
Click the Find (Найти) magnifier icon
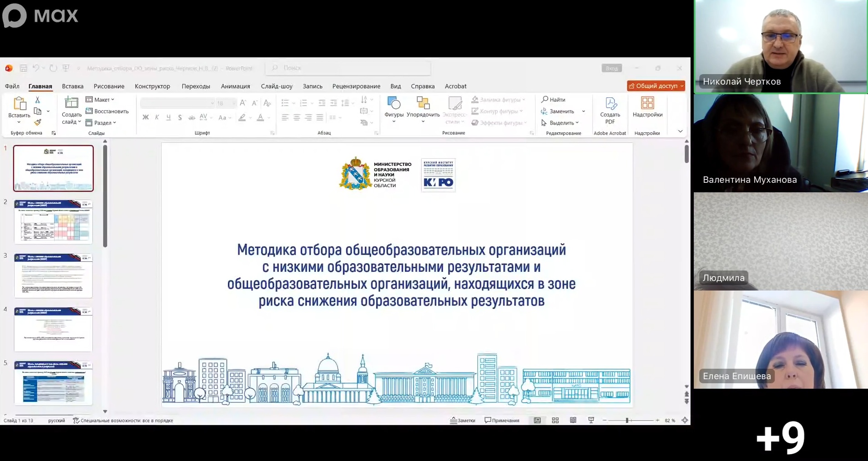pyautogui.click(x=545, y=100)
